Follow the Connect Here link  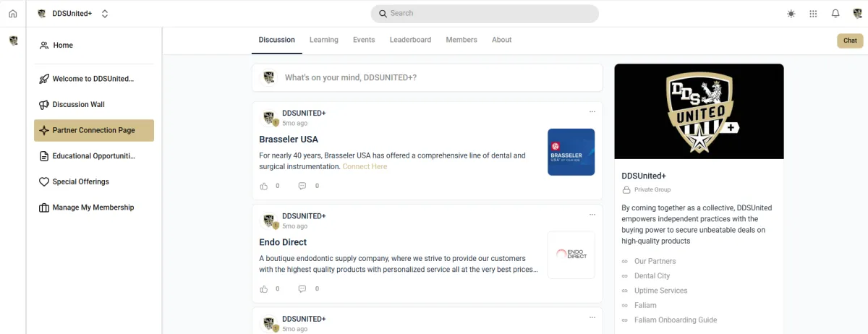pos(365,166)
